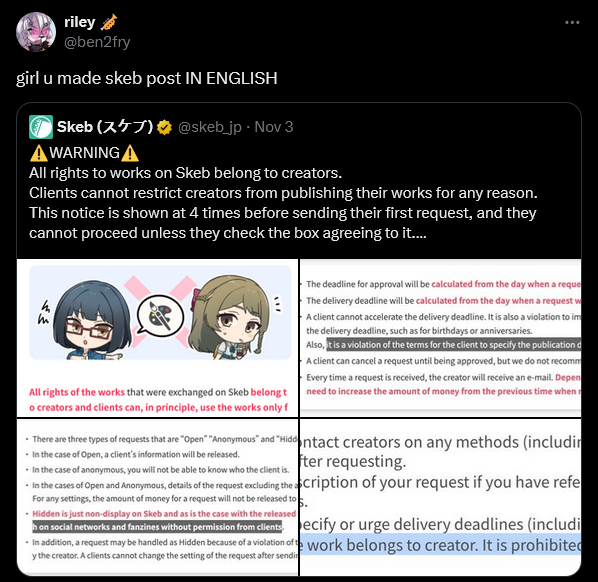Open the Open/Anonymous/Hidden request types image
598x582 pixels.
coord(158,497)
